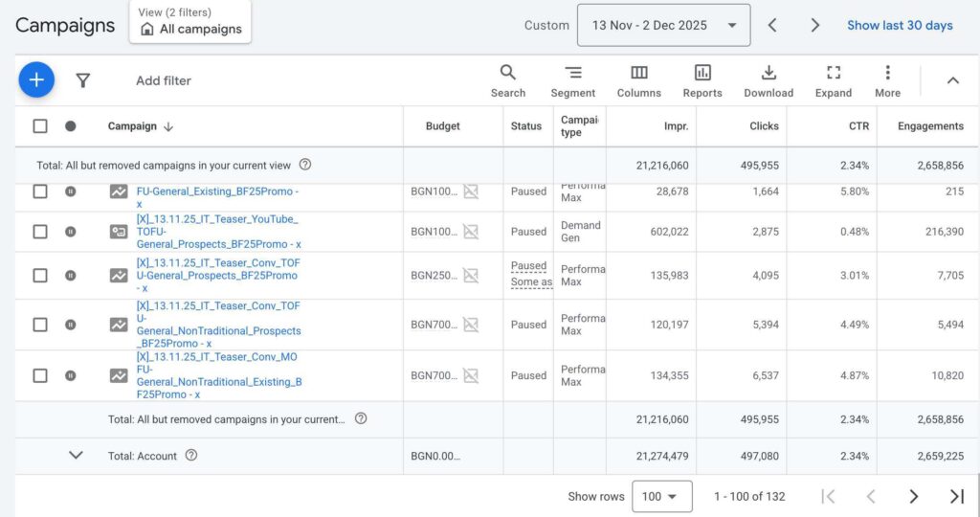Click Performance Max icon for TOFU-General_Prospects row
Image resolution: width=980 pixels, height=517 pixels.
point(119,275)
